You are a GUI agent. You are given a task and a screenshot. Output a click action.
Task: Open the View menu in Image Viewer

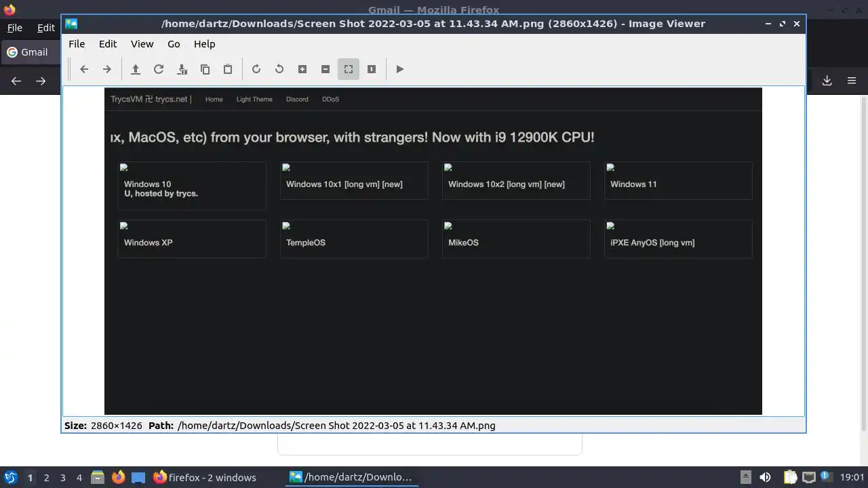(142, 44)
